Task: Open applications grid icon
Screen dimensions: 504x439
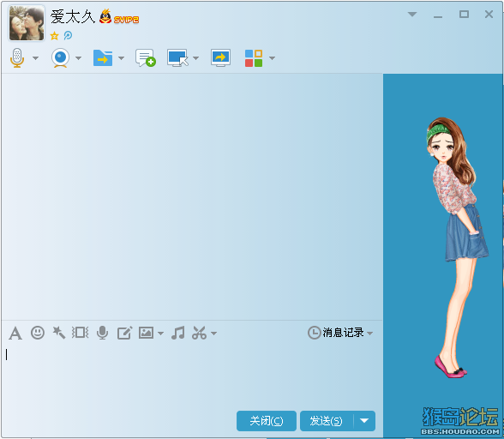Action: (x=254, y=58)
